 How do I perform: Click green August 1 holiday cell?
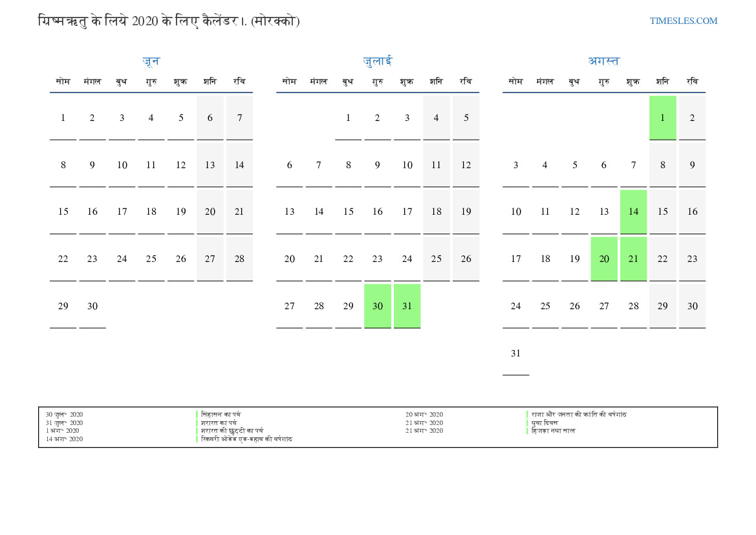tap(662, 118)
